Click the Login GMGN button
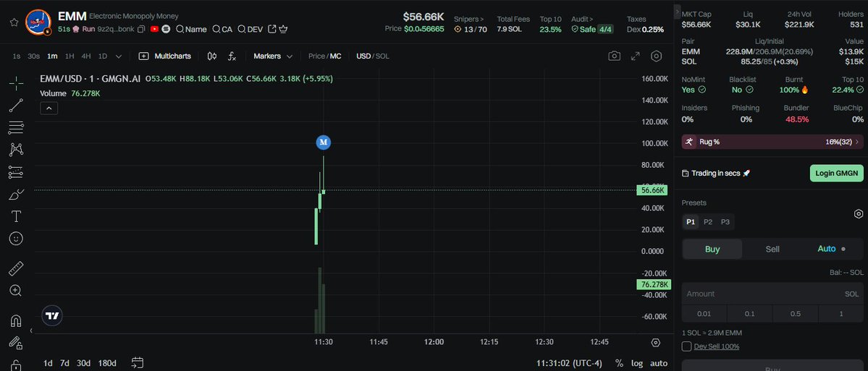 tap(836, 173)
